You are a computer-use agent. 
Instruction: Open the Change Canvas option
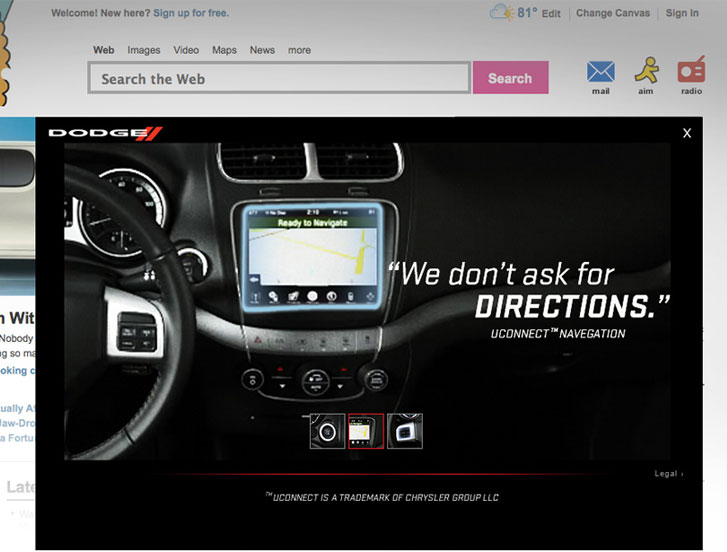pyautogui.click(x=613, y=13)
